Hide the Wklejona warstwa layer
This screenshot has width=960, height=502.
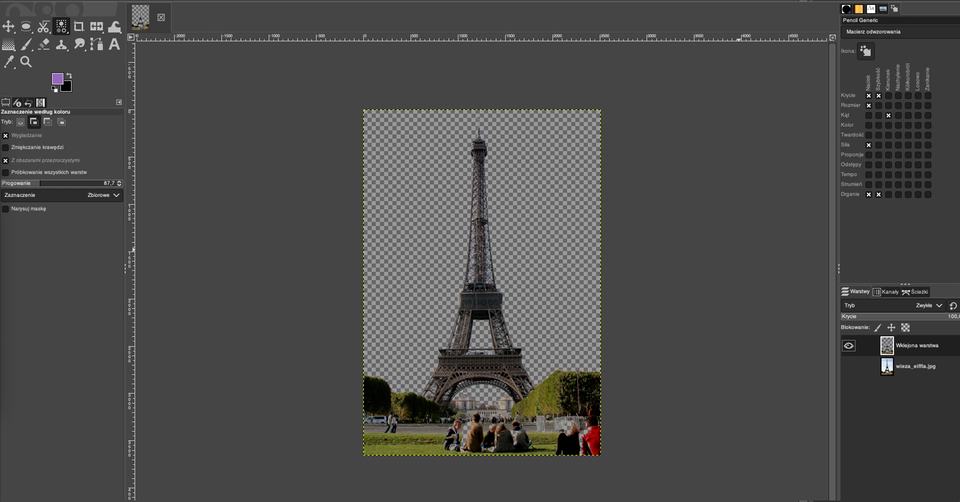click(x=849, y=345)
